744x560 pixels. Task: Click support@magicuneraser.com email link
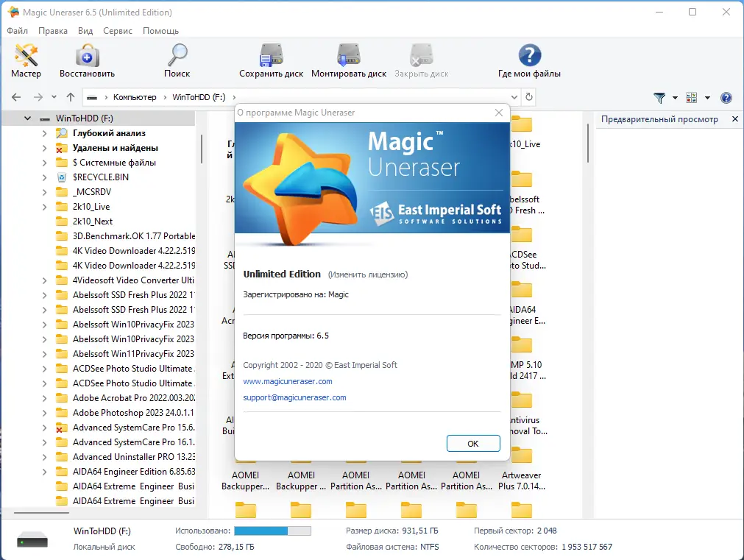(x=294, y=397)
